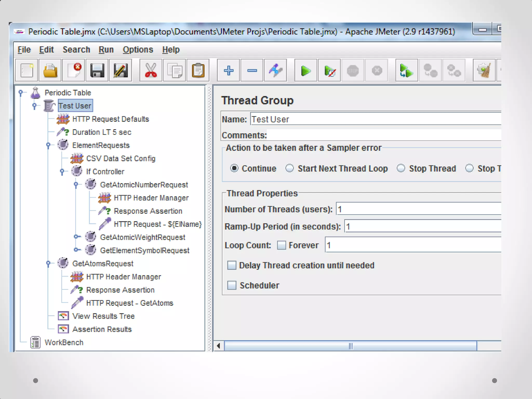Click the Cut scissors toolbar icon
532x399 pixels.
pos(151,71)
